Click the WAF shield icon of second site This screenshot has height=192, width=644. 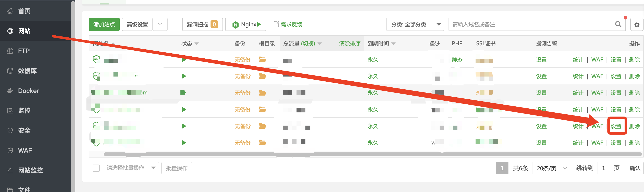tap(96, 76)
